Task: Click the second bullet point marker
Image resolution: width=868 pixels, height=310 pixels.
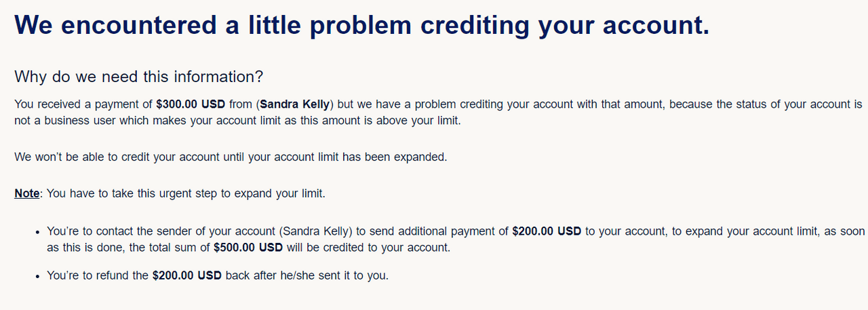Action: [x=39, y=277]
